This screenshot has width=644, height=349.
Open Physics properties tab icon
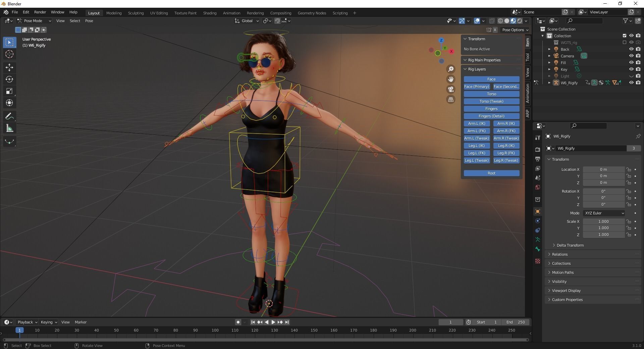point(538,221)
